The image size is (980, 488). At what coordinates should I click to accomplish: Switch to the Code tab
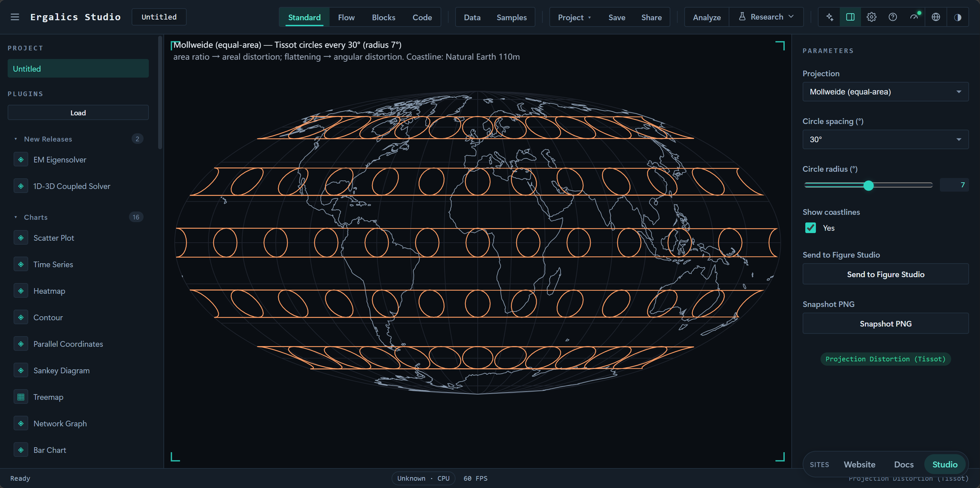coord(422,18)
